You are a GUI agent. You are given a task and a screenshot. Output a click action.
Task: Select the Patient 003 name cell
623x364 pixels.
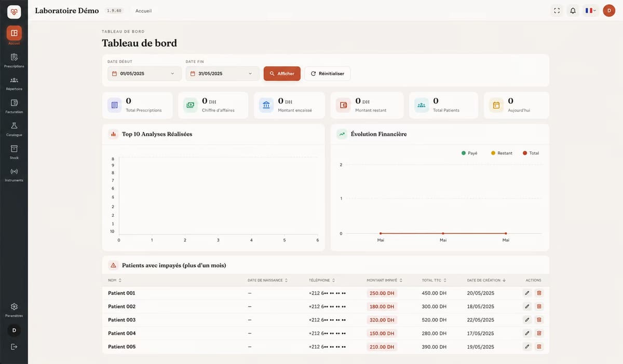coord(121,320)
